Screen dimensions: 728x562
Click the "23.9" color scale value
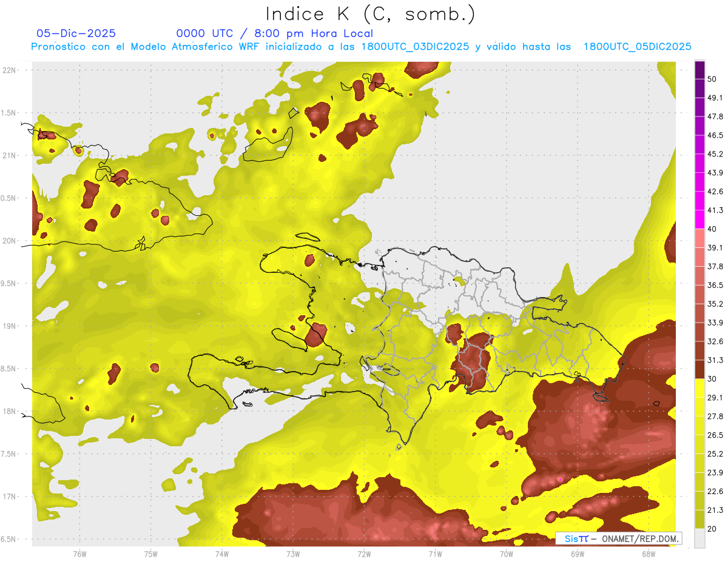pos(715,473)
